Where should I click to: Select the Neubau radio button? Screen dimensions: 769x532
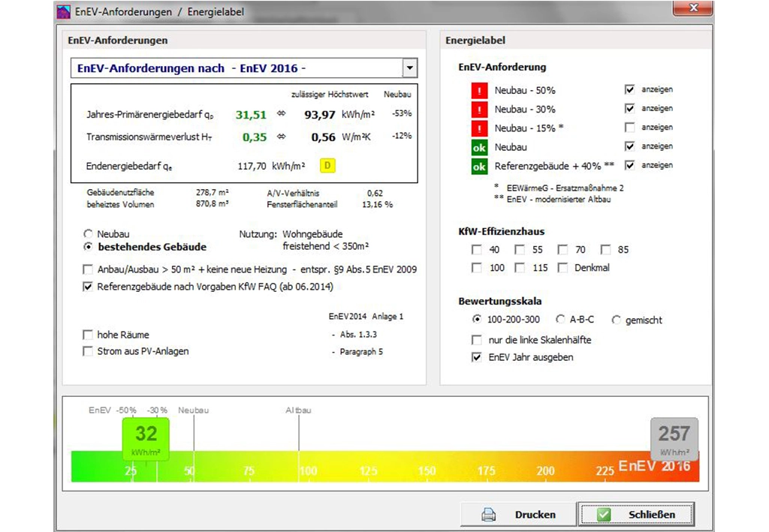pyautogui.click(x=88, y=234)
